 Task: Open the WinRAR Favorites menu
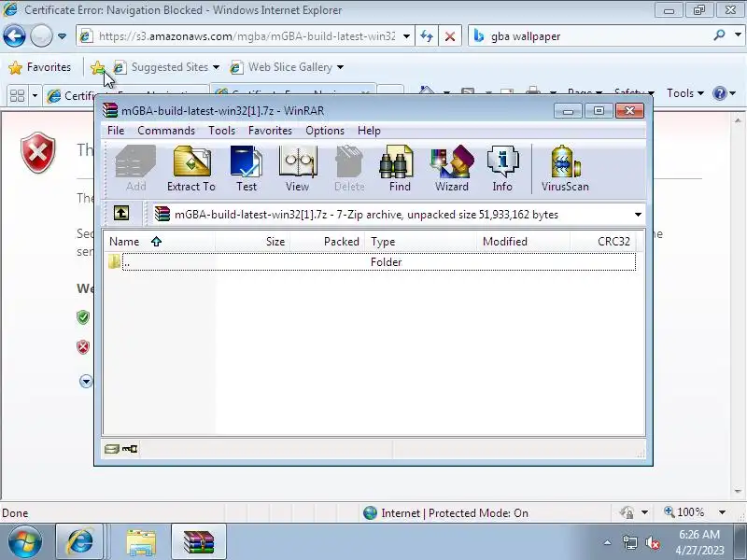tap(270, 131)
